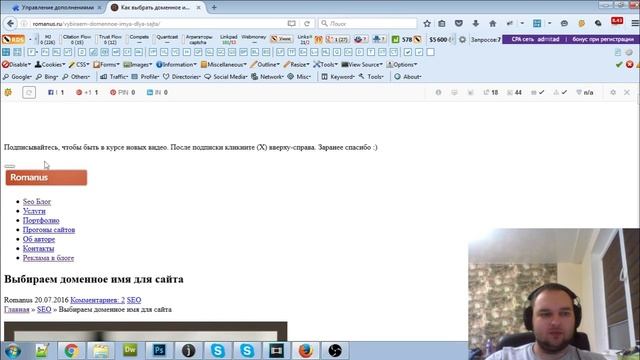The height and width of the screenshot is (360, 640).
Task: Click the green 578 counter icon in the RDS bar
Action: [395, 40]
